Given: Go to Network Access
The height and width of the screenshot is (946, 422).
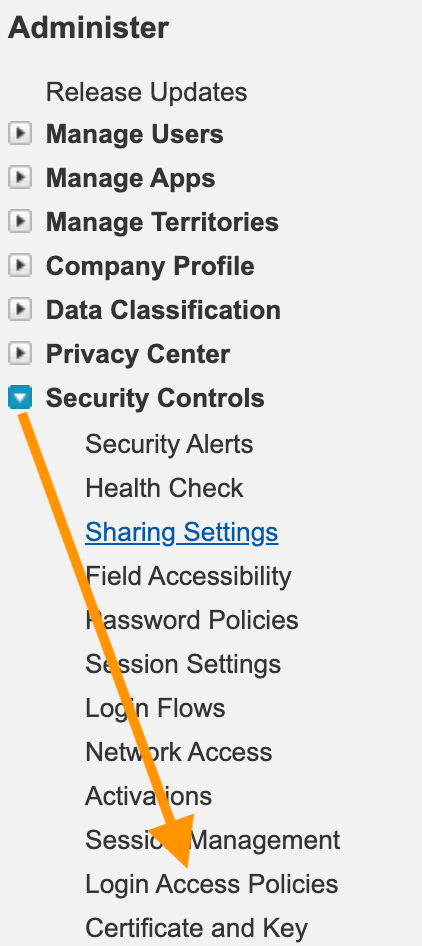Looking at the screenshot, I should [x=179, y=752].
